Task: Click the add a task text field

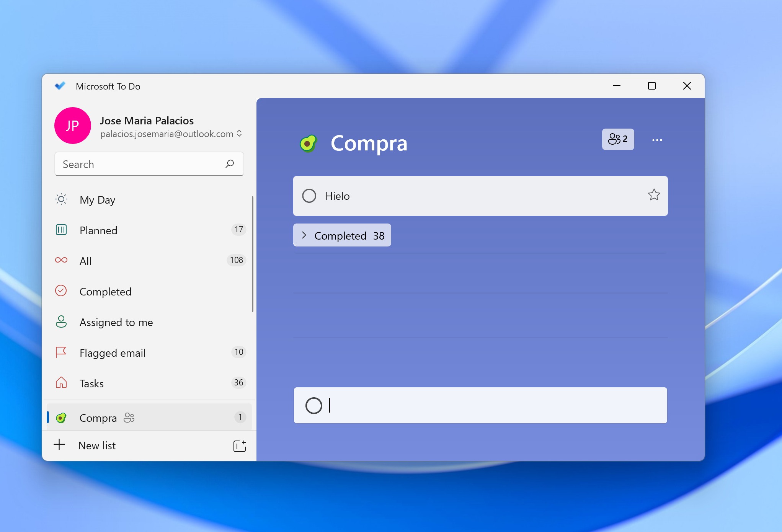Action: (x=480, y=405)
